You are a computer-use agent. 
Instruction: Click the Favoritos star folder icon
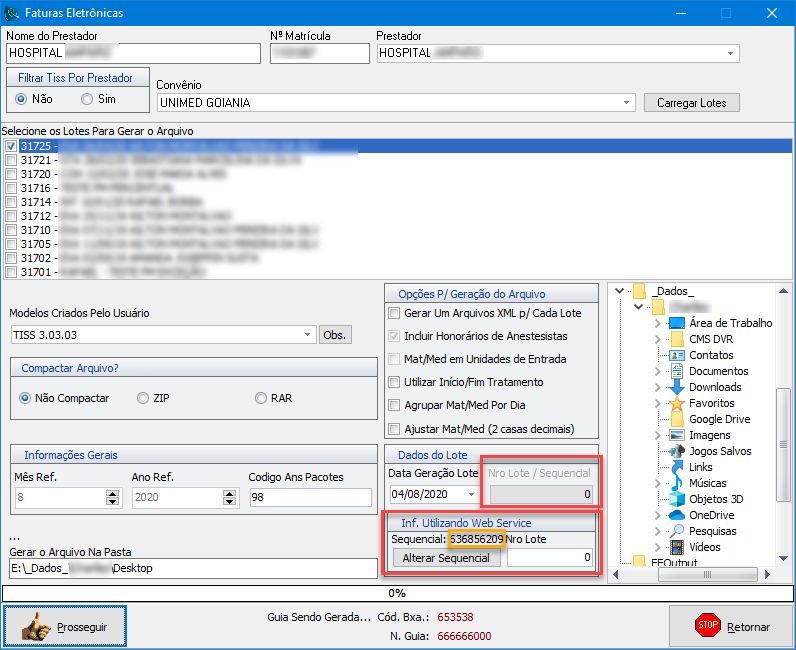tap(677, 403)
